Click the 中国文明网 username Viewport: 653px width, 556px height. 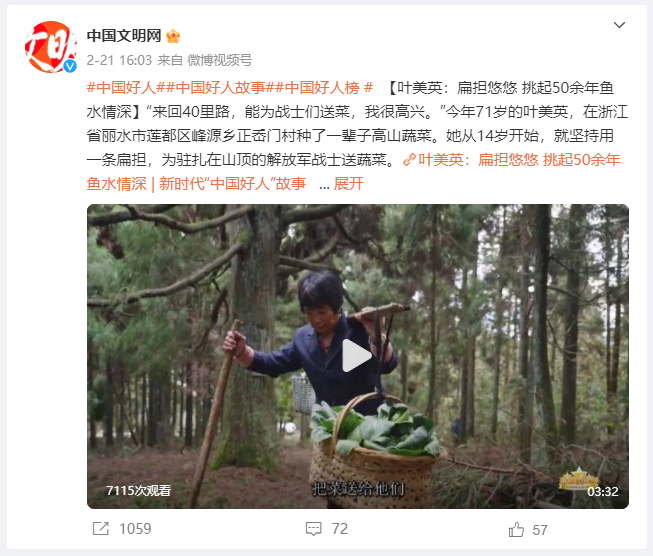pos(124,36)
